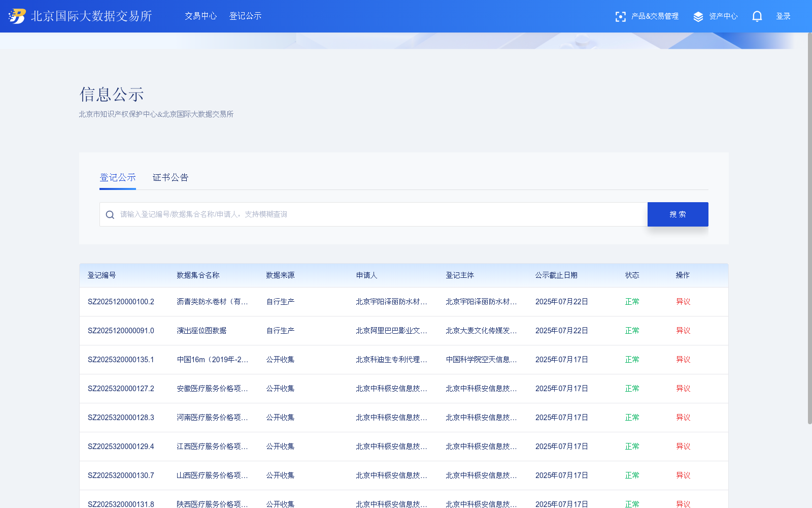Select registration number SZ2025320000131.8
Screen dimensions: 812x508
[121, 504]
